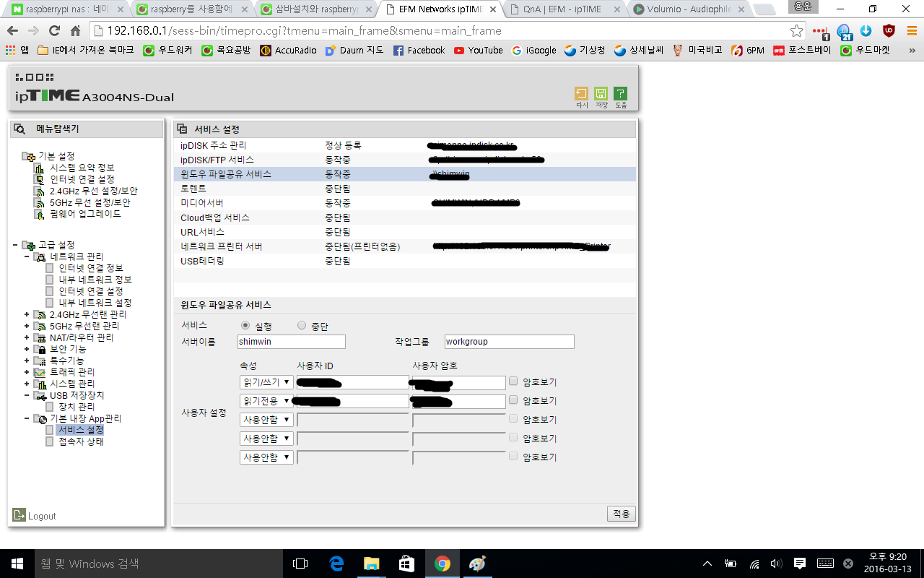Click the 서버이름 input field
Screen dimensions: 924x578
click(x=292, y=342)
